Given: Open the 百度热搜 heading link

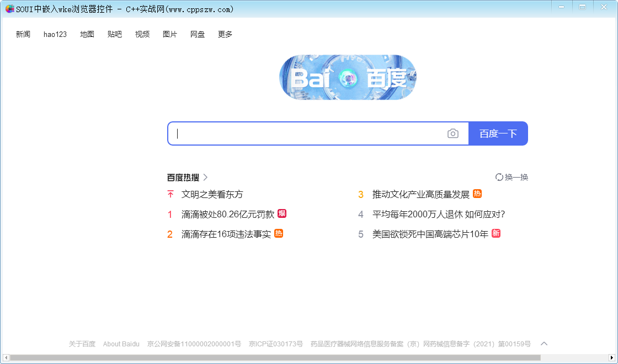Looking at the screenshot, I should (183, 177).
